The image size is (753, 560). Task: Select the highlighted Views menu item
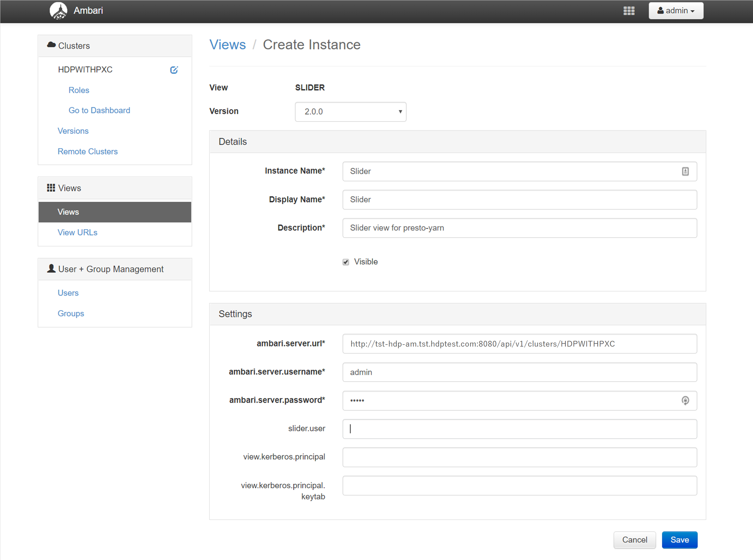[115, 212]
